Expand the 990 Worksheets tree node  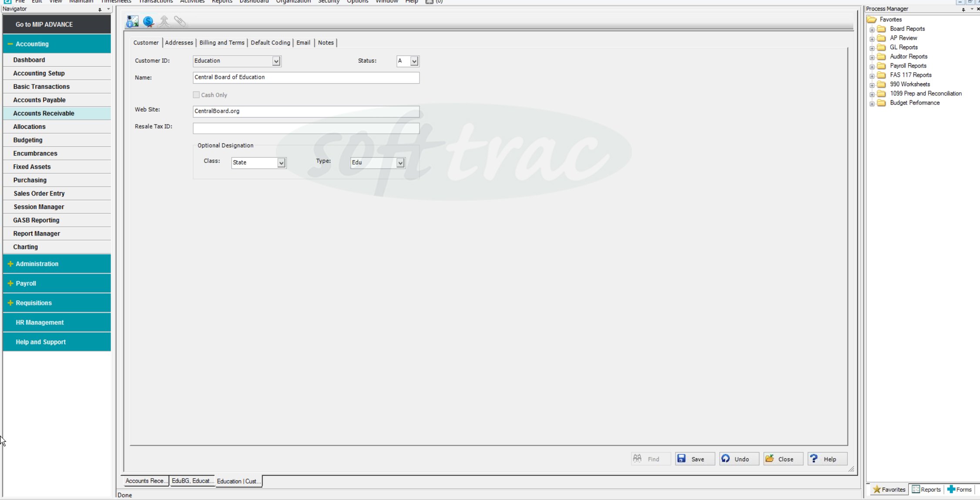pos(872,85)
